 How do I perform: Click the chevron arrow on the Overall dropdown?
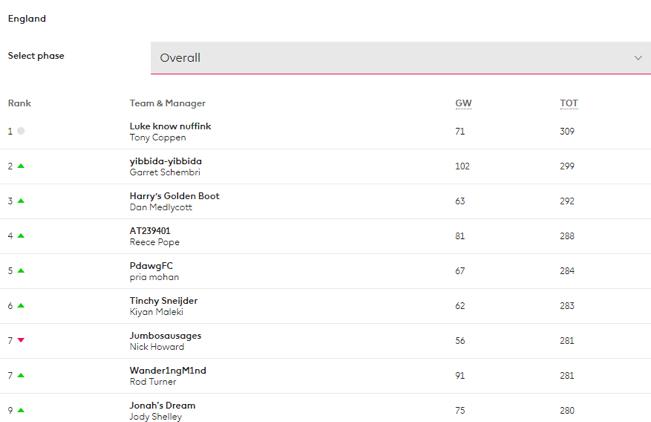[638, 58]
